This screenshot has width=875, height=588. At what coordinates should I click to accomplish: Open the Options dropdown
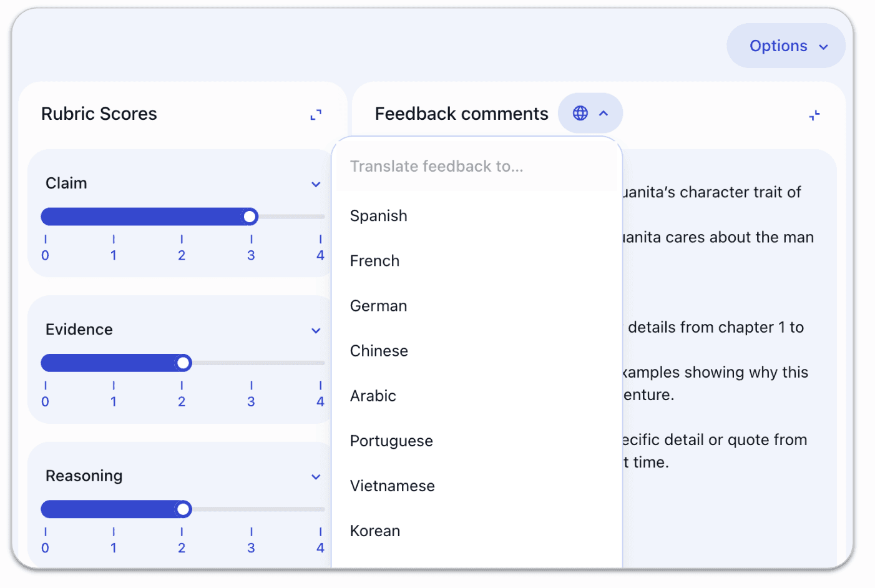786,46
